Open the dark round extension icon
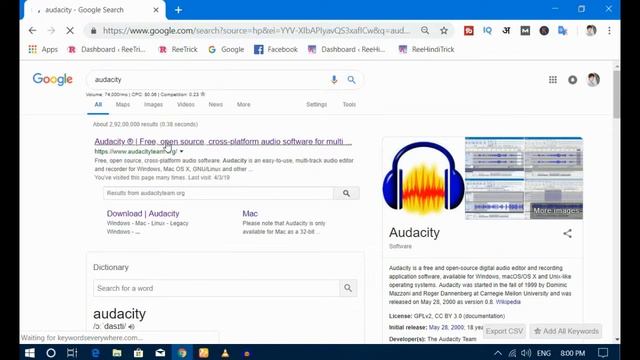The width and height of the screenshot is (640, 360). click(544, 31)
